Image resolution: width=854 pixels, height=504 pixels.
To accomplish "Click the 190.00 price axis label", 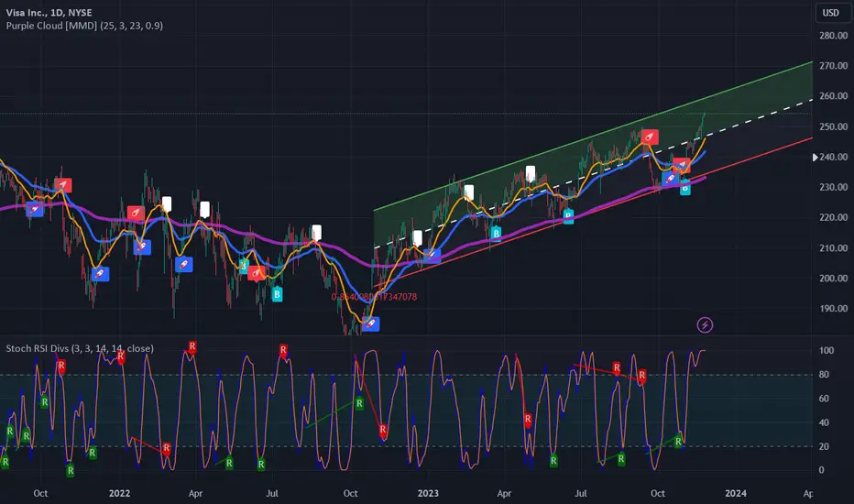I will (x=833, y=309).
